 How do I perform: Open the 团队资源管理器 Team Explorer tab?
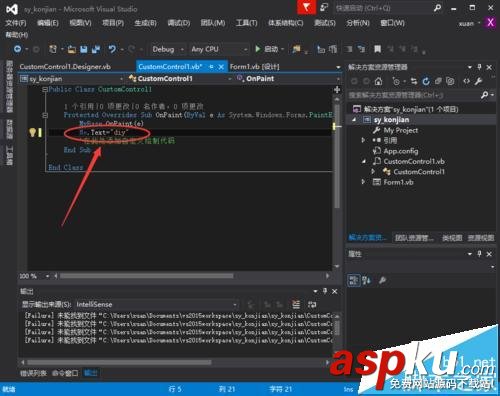click(414, 238)
